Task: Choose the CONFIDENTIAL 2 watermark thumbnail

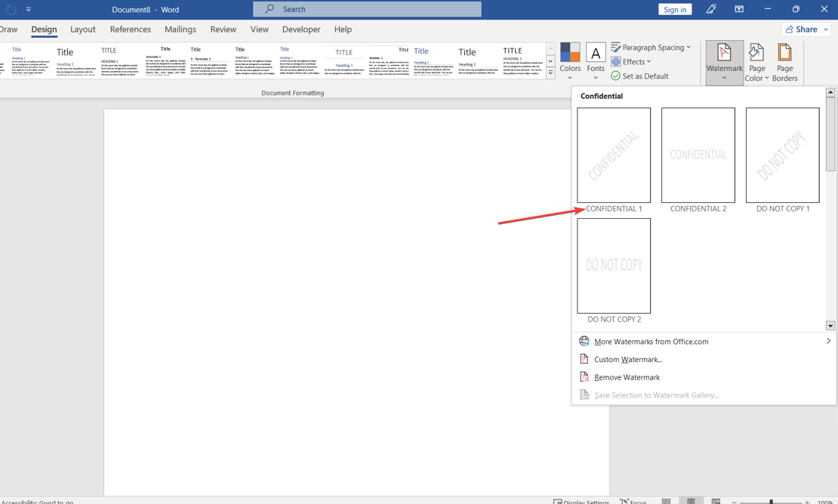Action: pyautogui.click(x=698, y=155)
